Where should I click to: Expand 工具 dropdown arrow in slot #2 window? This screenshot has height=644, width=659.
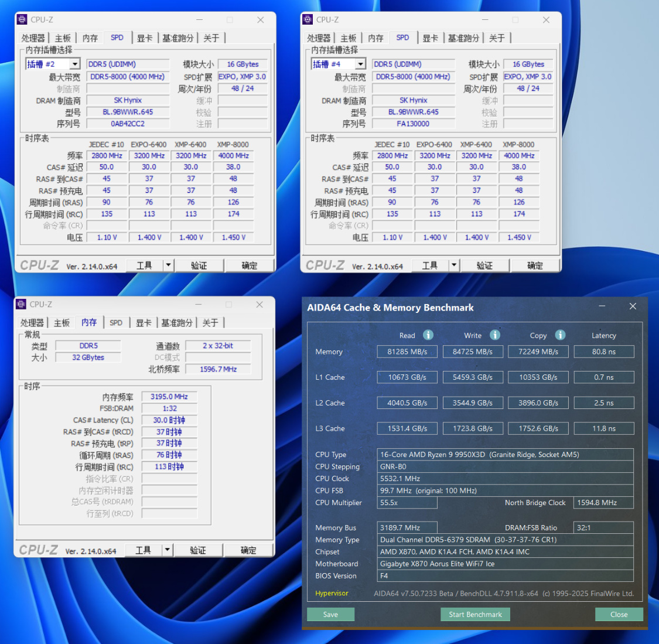point(168,265)
